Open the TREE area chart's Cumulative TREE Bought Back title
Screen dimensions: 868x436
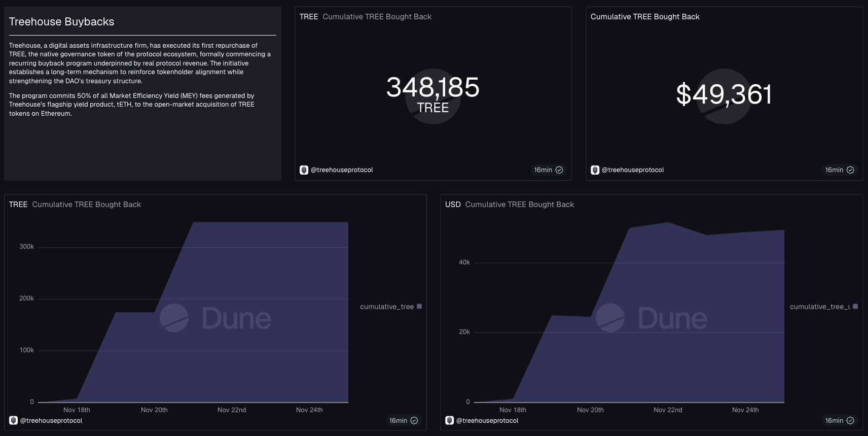tap(87, 205)
